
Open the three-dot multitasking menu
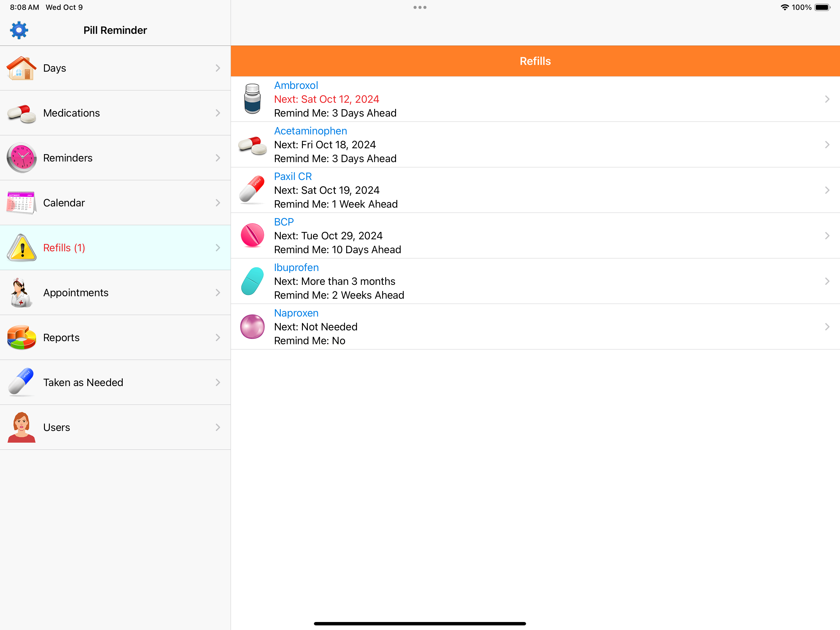[420, 7]
